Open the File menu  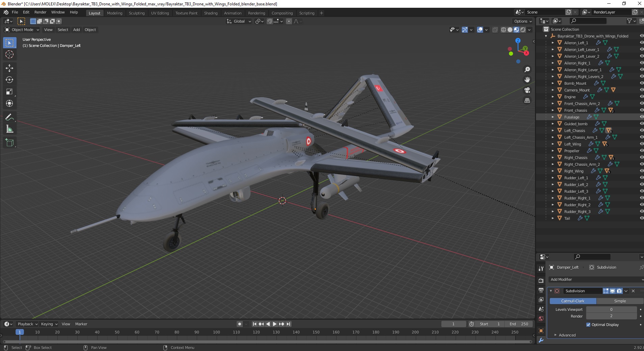pyautogui.click(x=15, y=12)
